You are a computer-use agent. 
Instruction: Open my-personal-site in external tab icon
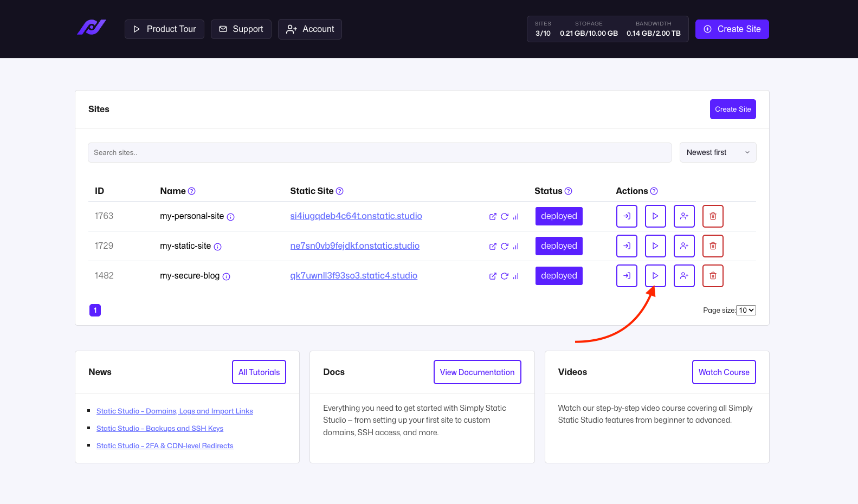493,217
